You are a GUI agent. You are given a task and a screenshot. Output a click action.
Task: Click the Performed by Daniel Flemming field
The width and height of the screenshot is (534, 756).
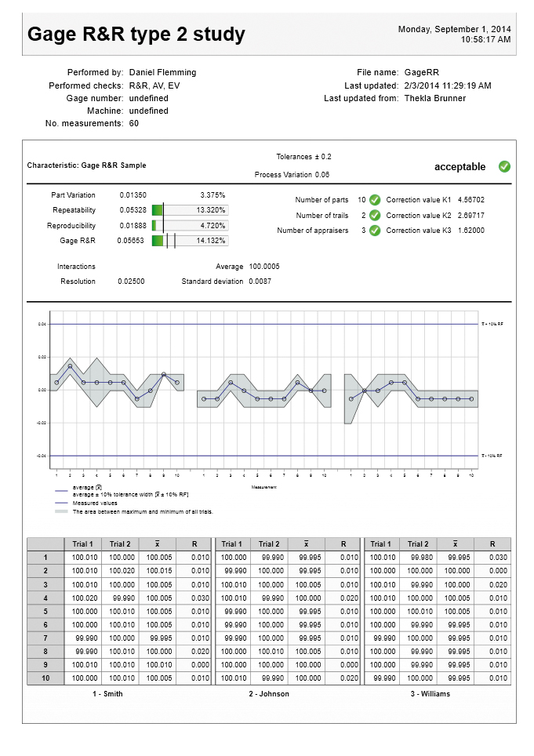tap(162, 72)
